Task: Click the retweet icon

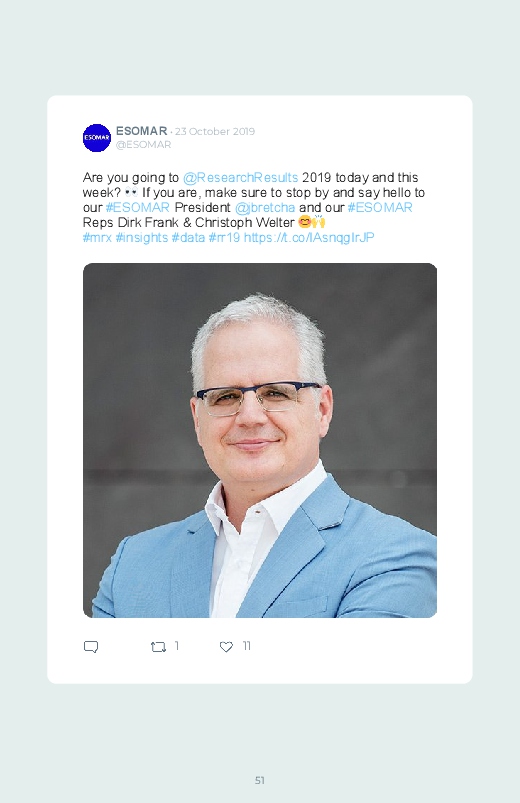Action: coord(158,647)
